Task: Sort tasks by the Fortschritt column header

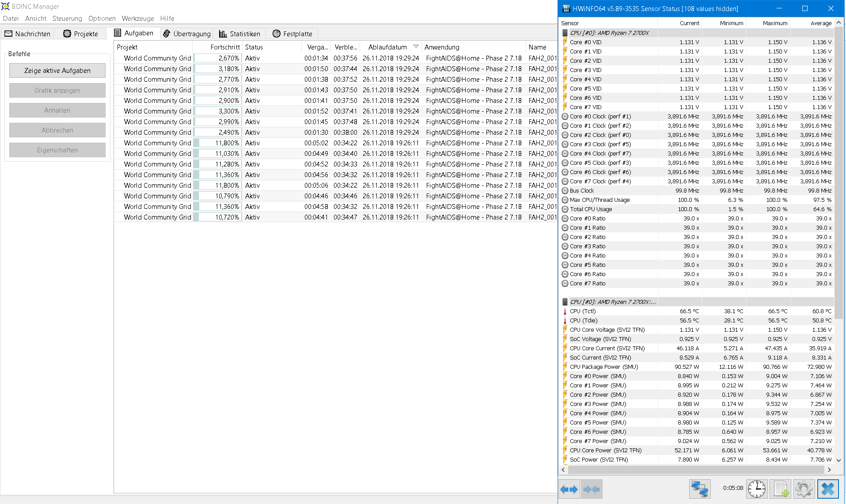Action: point(218,47)
